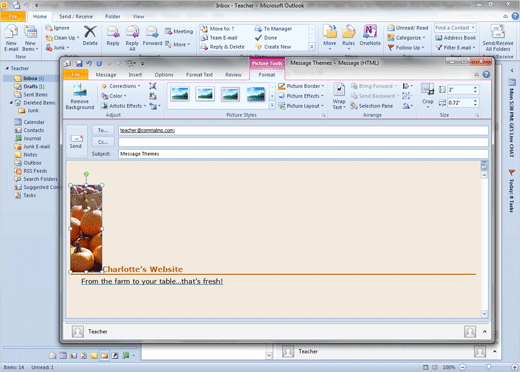Click Undo in message quick access toolbar
520x372 pixels.
pyautogui.click(x=89, y=63)
